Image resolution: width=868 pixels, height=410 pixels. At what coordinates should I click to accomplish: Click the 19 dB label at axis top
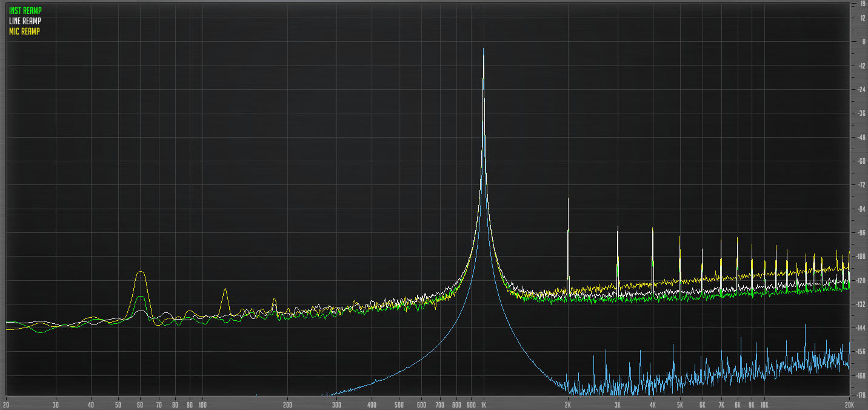(863, 4)
